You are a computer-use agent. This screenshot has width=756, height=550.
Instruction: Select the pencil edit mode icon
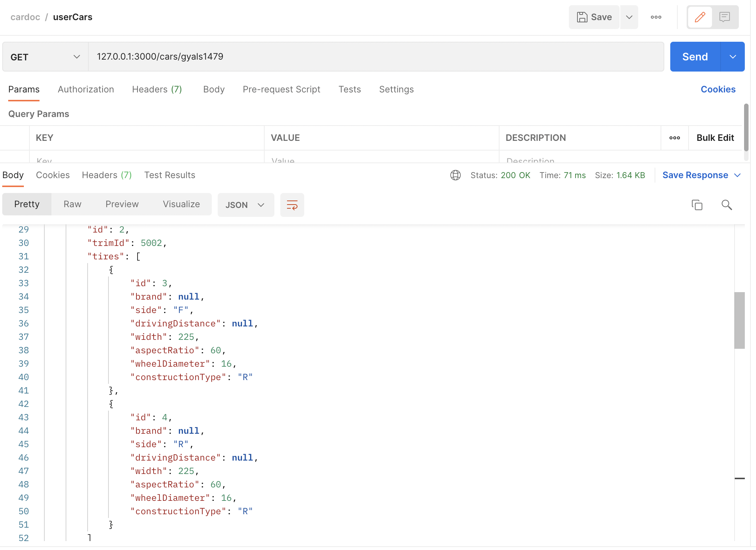click(700, 17)
